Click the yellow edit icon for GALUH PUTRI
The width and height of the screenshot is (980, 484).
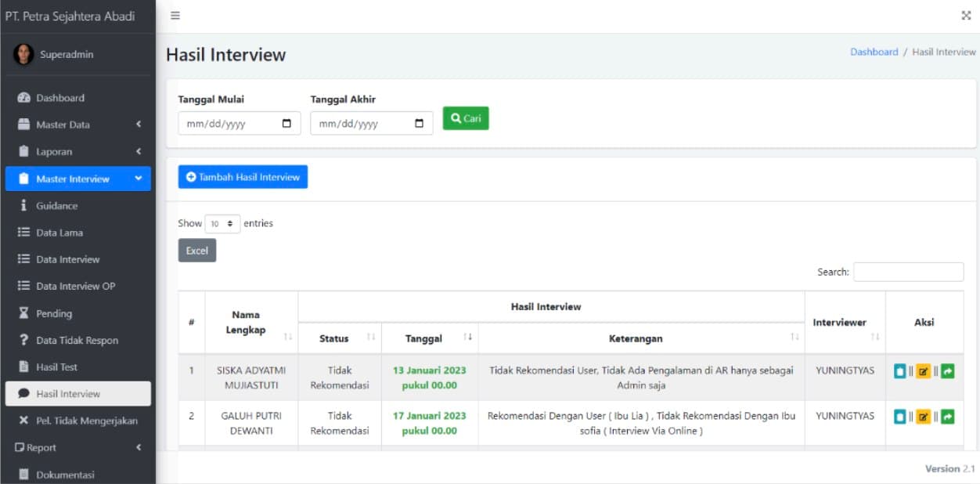[924, 417]
